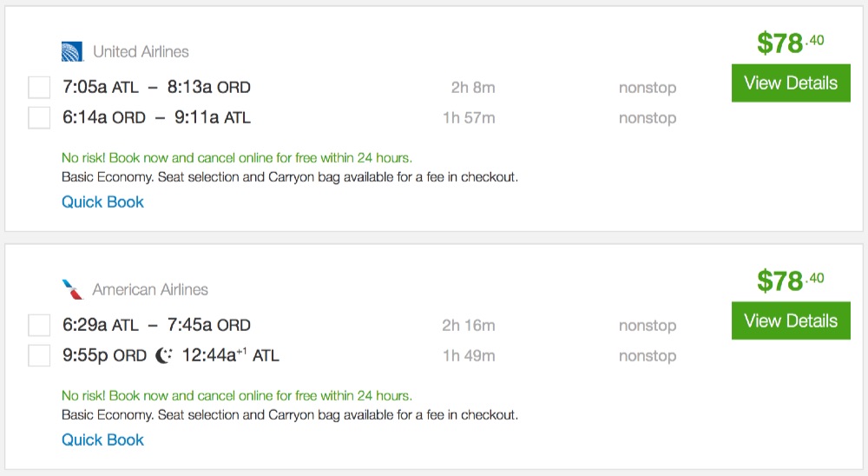Open View Details for the United Airlines fare

point(791,83)
